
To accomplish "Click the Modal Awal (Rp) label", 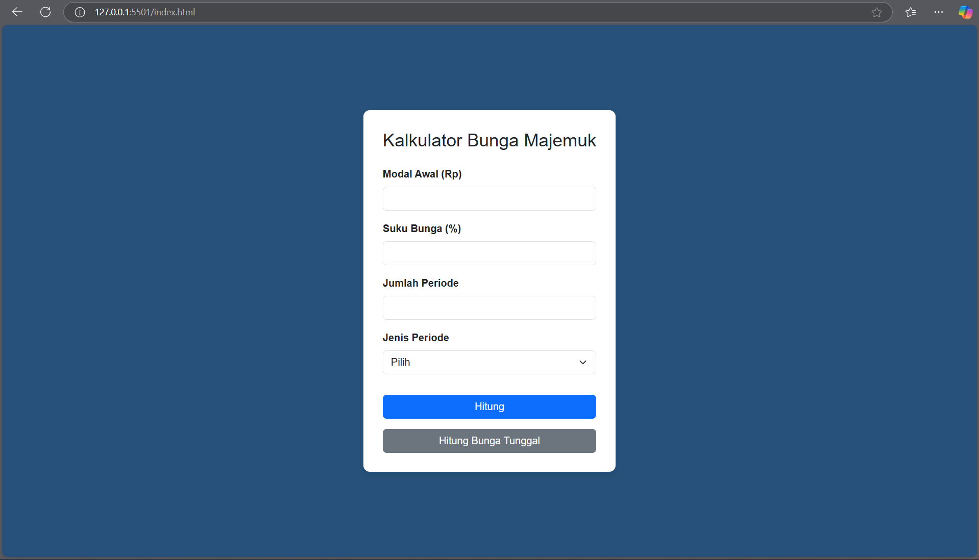I will pos(422,174).
